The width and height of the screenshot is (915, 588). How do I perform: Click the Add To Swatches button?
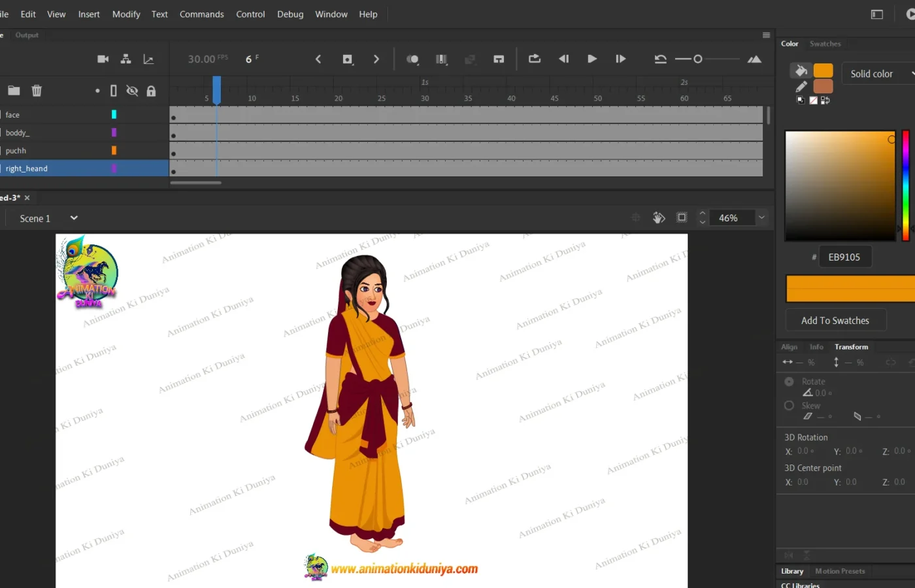[835, 320]
